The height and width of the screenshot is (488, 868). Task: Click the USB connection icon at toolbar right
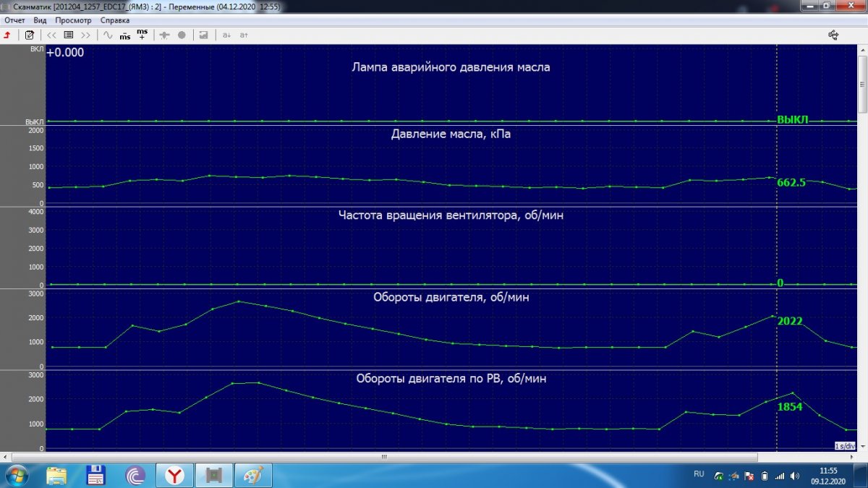point(833,34)
